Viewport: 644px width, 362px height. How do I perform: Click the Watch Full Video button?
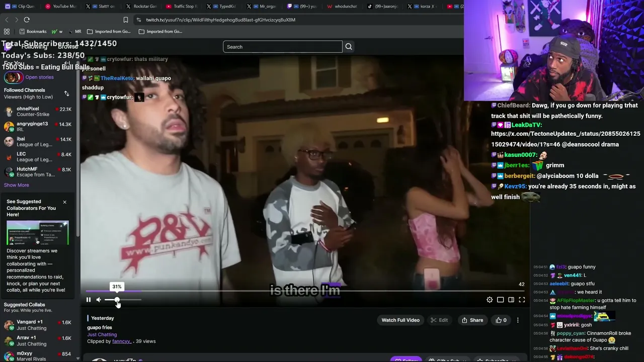tap(400, 320)
